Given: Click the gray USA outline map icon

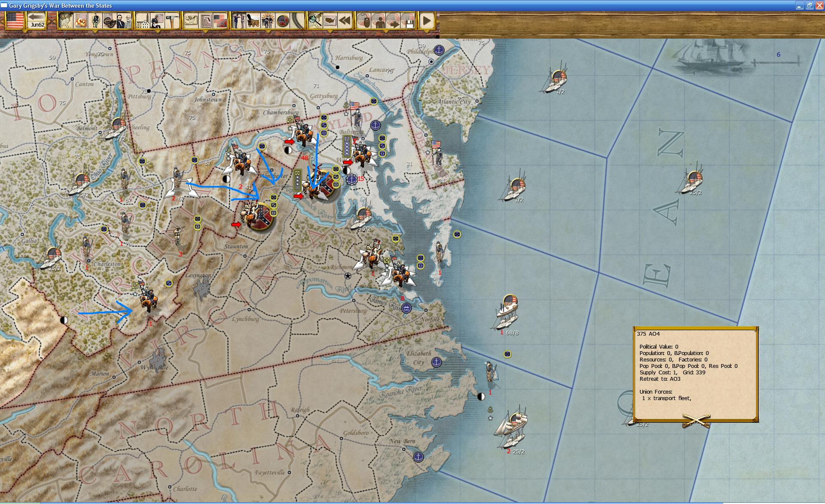Looking at the screenshot, I should 330,21.
